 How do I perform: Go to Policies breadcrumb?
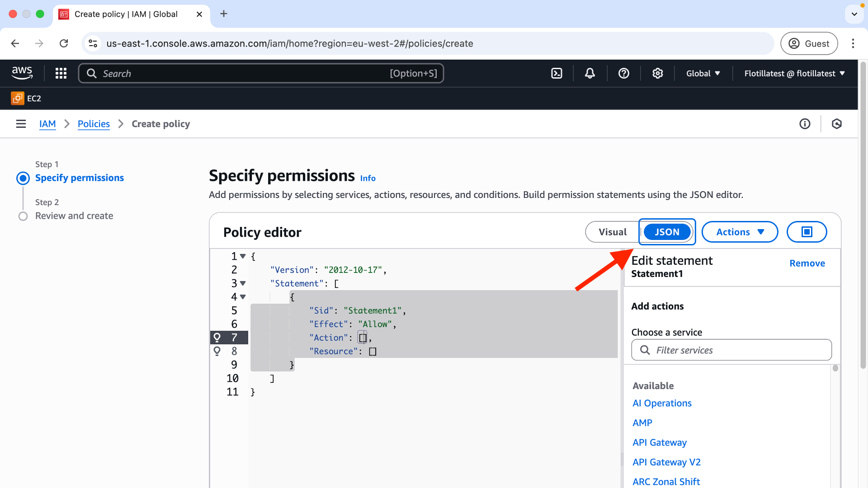click(94, 124)
